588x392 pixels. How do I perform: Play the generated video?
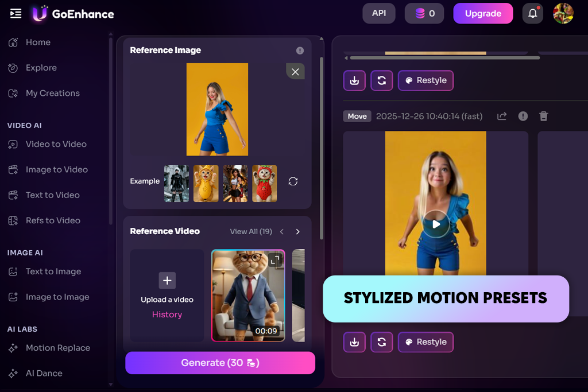436,224
